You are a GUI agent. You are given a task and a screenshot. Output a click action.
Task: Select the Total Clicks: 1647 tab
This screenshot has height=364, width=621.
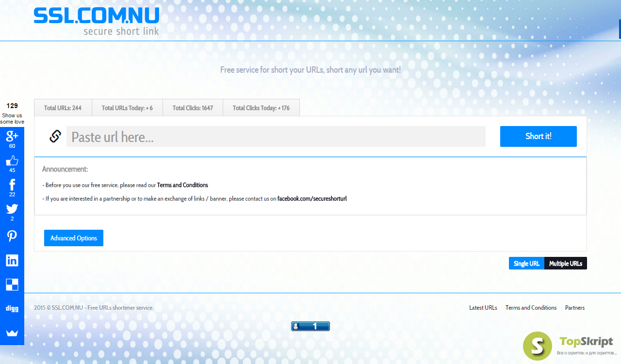tap(193, 108)
